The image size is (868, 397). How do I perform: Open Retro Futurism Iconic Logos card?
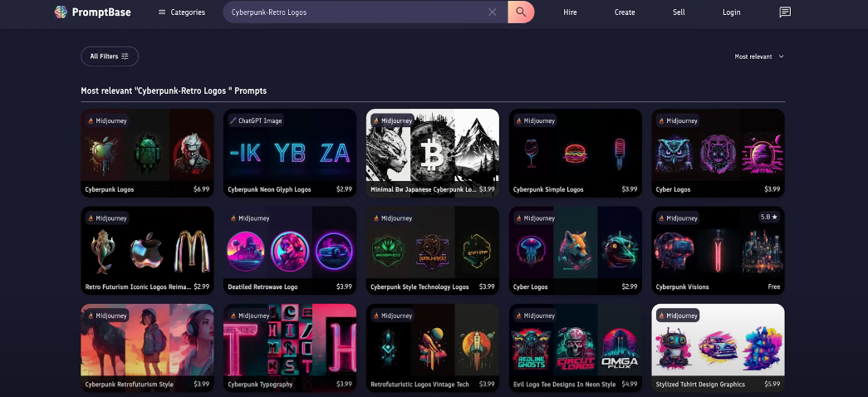click(147, 250)
